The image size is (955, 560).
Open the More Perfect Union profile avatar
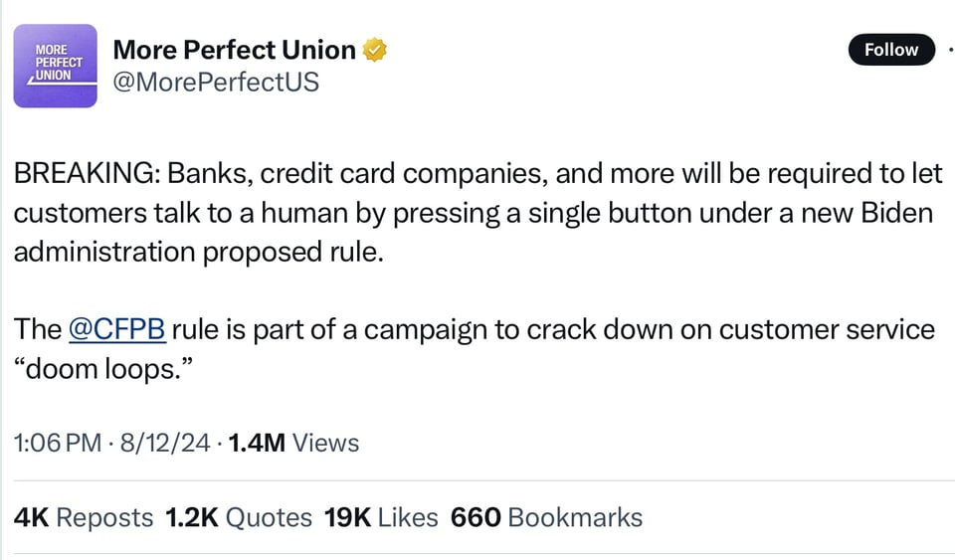tap(55, 66)
